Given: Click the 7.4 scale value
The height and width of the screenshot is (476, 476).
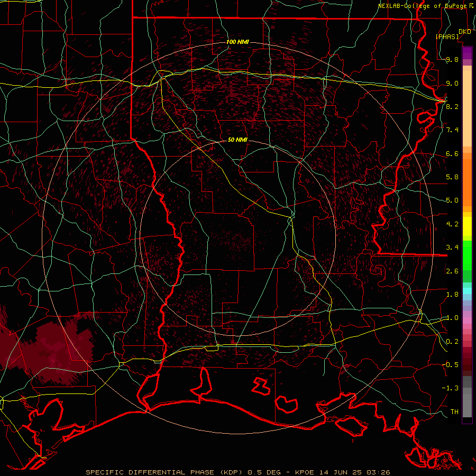Looking at the screenshot, I should pos(452,130).
